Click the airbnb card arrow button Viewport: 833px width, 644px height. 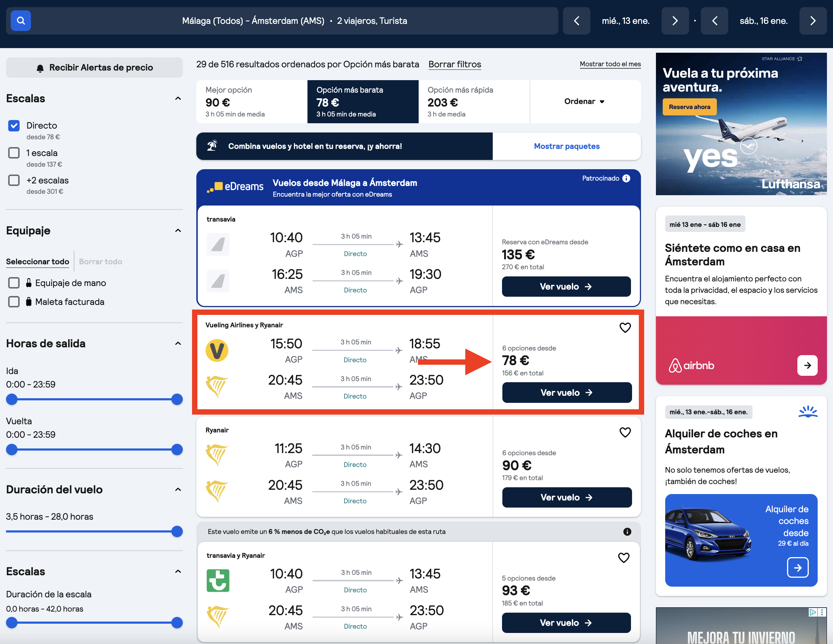click(x=807, y=365)
